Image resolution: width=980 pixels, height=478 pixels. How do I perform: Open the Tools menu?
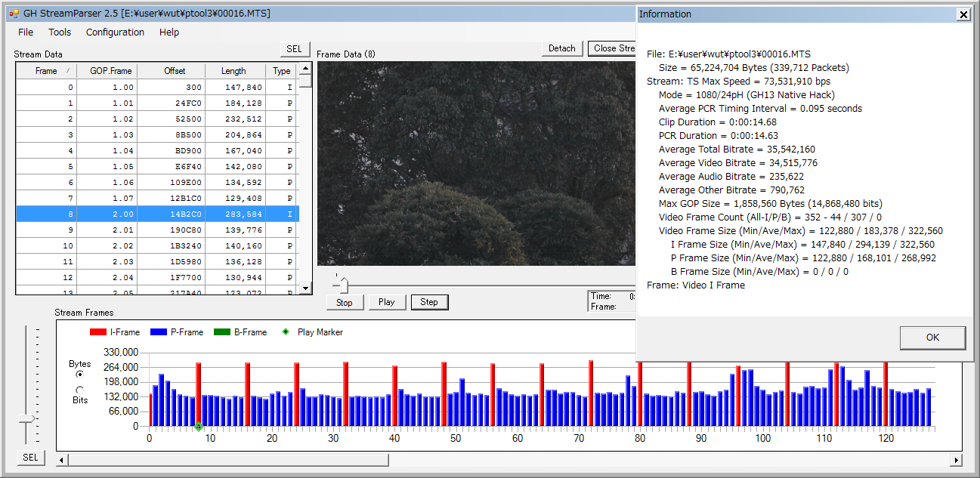[60, 32]
